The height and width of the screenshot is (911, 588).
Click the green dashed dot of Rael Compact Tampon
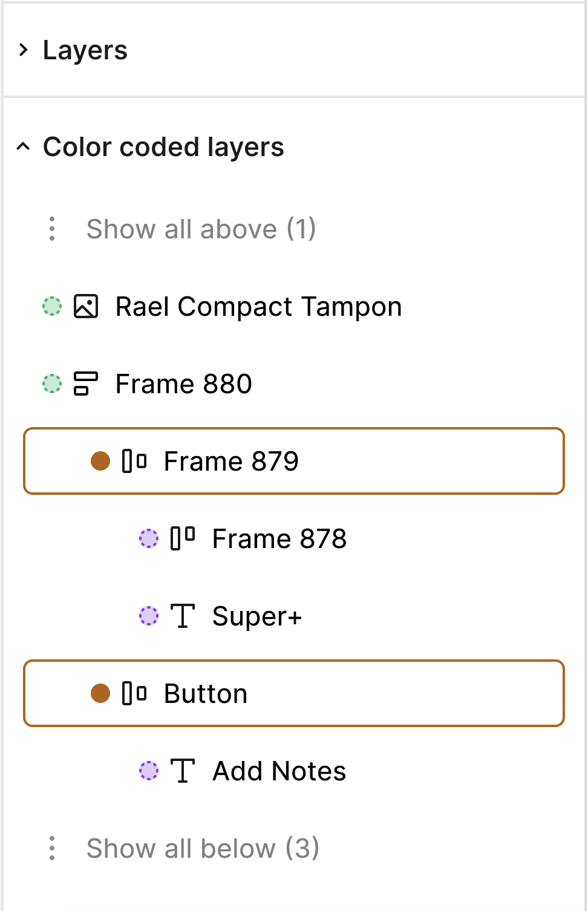click(x=52, y=306)
